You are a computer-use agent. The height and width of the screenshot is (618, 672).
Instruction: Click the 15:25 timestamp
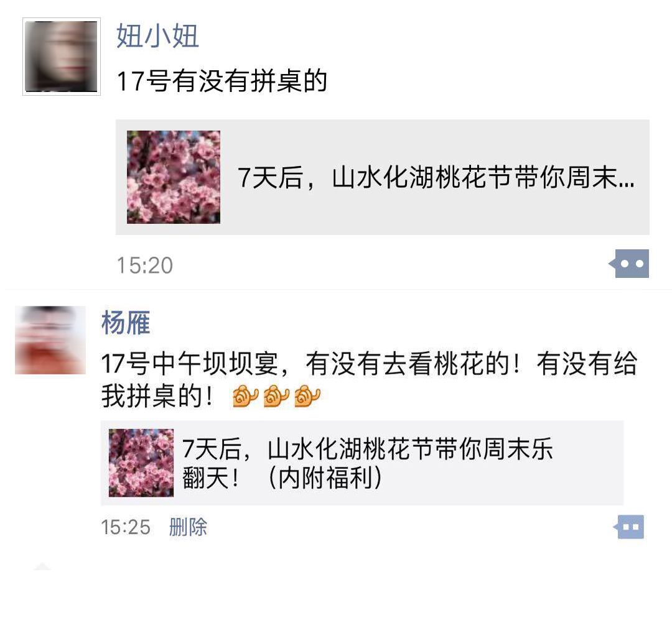click(x=126, y=527)
